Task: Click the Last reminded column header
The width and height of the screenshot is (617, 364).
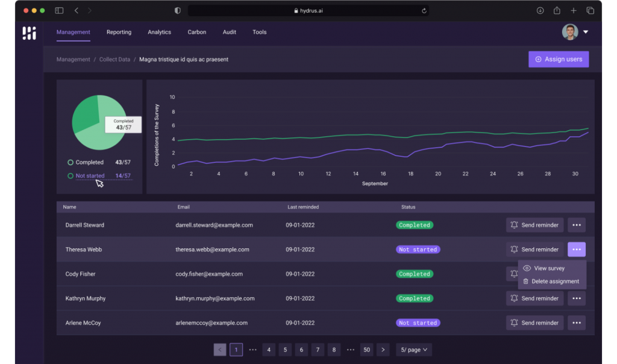Action: pos(303,207)
